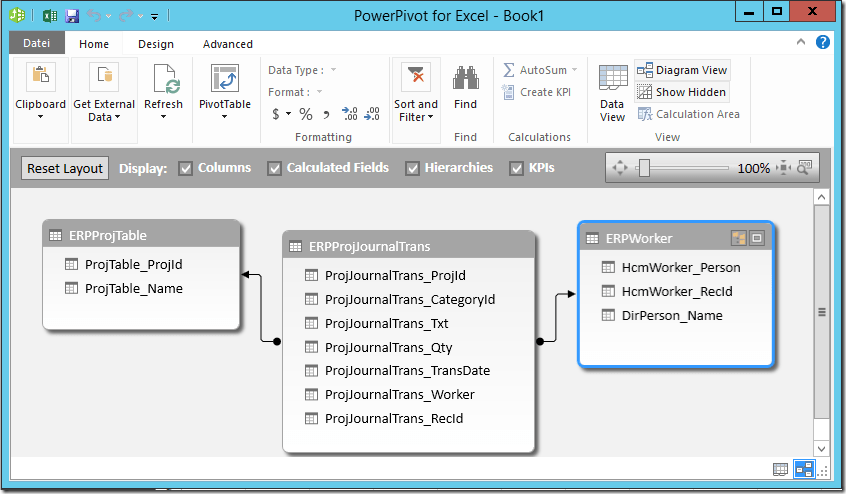Toggle Calculated Fields display checkbox
The width and height of the screenshot is (846, 494).
pyautogui.click(x=274, y=169)
